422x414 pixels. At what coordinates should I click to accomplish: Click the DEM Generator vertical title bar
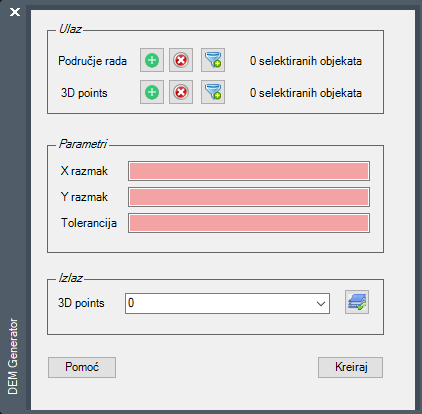click(x=13, y=356)
